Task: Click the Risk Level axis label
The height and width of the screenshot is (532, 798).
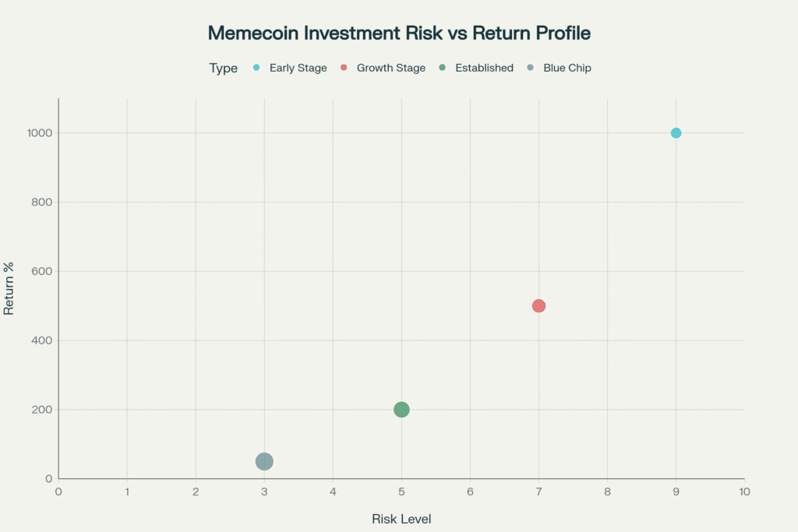Action: point(401,519)
